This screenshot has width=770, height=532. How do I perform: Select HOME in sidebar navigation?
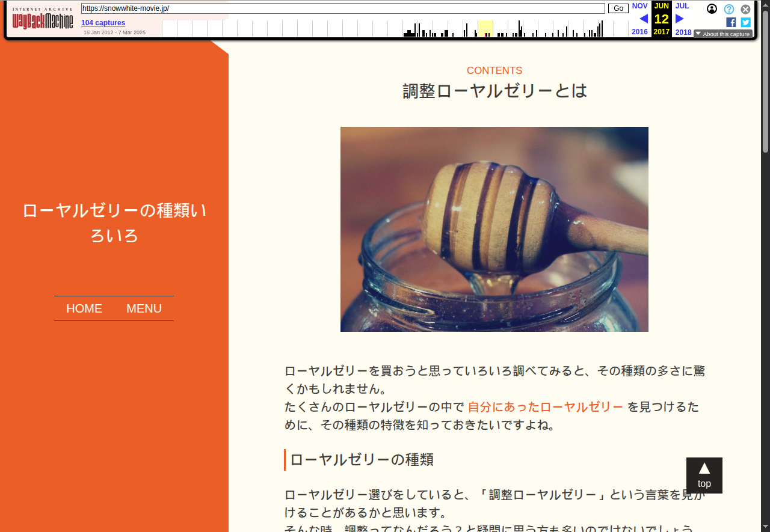(84, 308)
